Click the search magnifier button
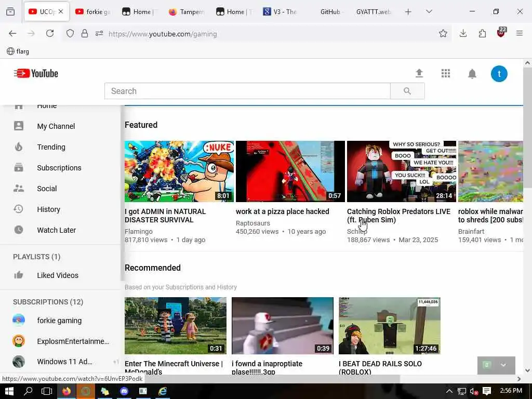Screen dimensions: 532x399 (407, 91)
